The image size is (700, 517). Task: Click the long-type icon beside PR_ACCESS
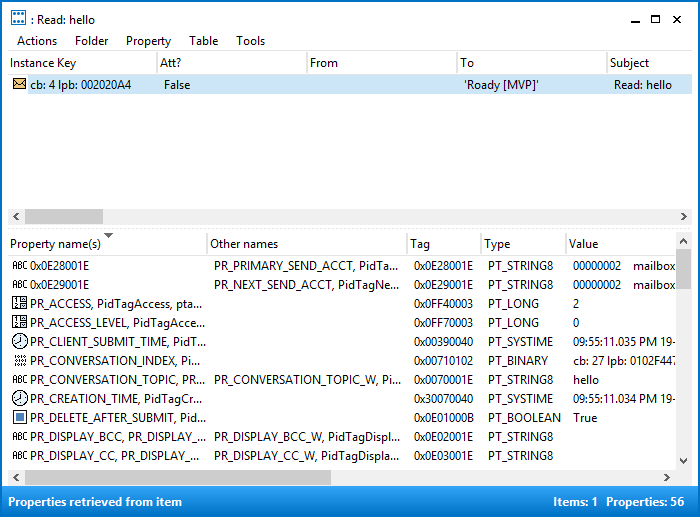tap(19, 304)
